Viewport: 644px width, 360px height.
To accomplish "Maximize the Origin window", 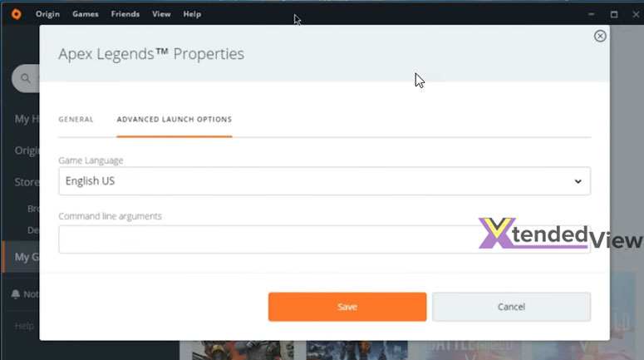I will point(614,14).
